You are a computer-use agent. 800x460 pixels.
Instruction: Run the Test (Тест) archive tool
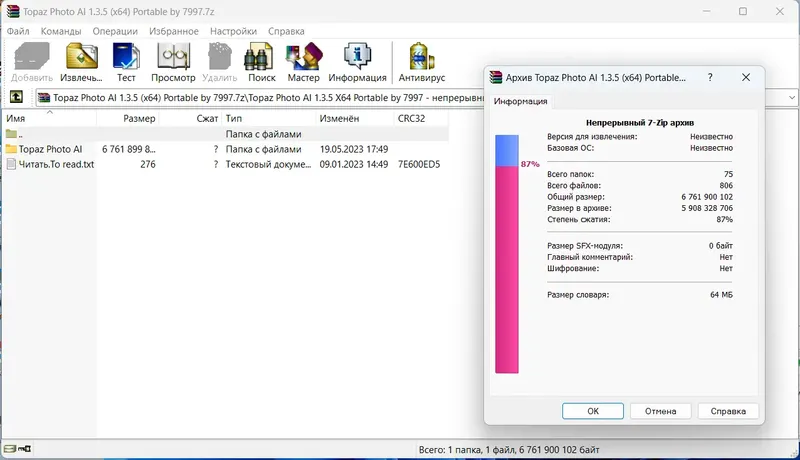click(x=126, y=56)
